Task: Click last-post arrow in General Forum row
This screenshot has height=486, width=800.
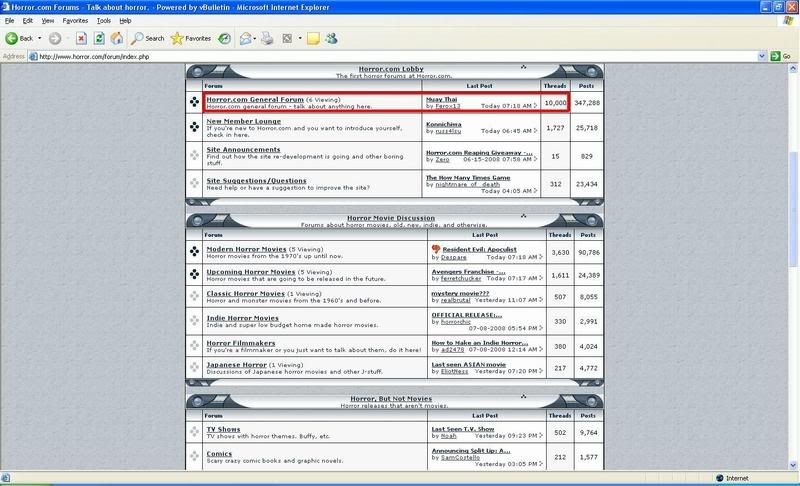Action: [x=535, y=106]
